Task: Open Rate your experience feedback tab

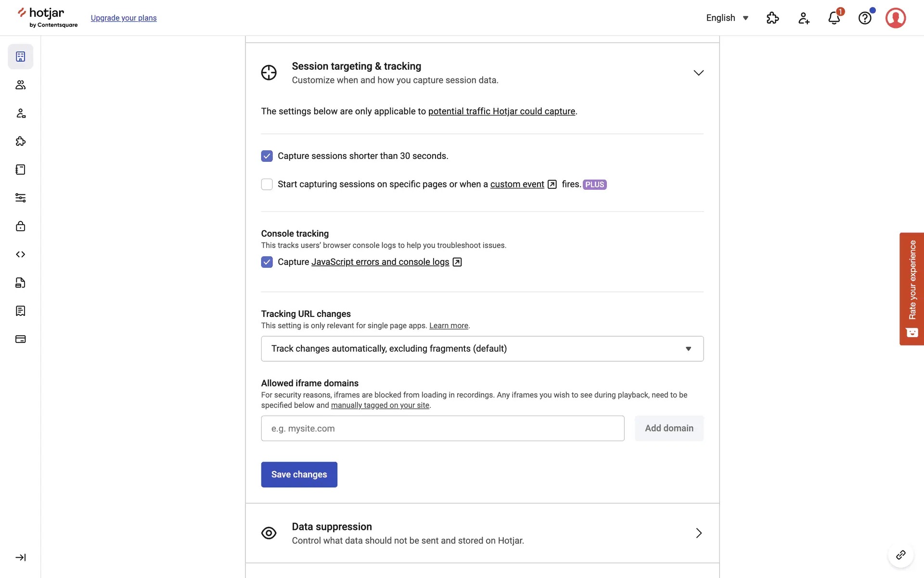Action: coord(911,289)
